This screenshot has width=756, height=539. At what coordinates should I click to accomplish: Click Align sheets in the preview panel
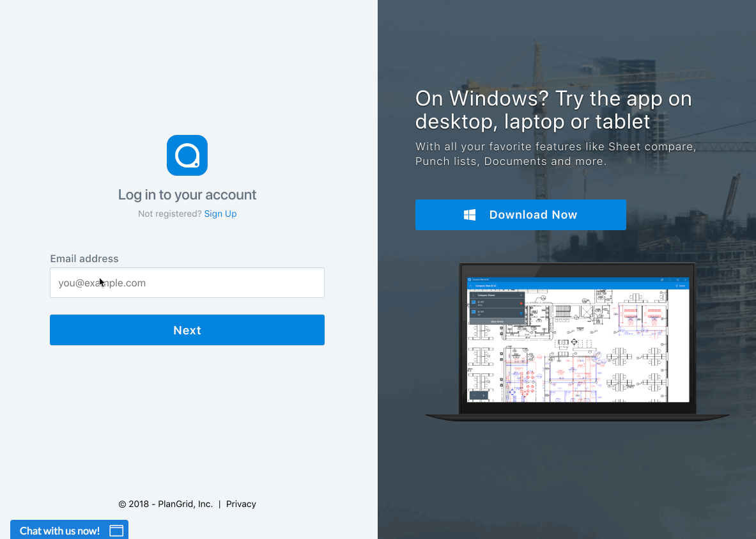[496, 321]
